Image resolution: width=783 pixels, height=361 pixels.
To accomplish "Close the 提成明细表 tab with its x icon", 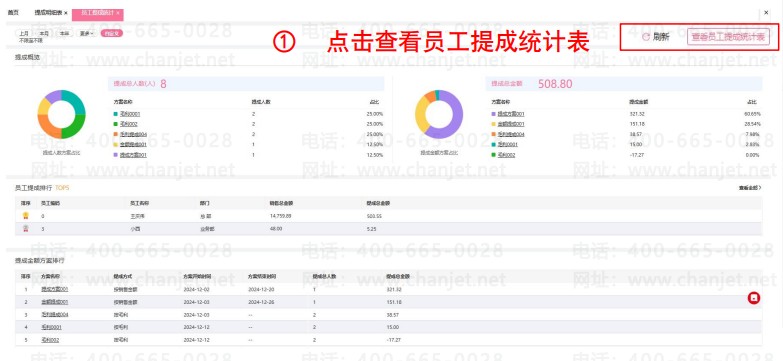I will (66, 12).
